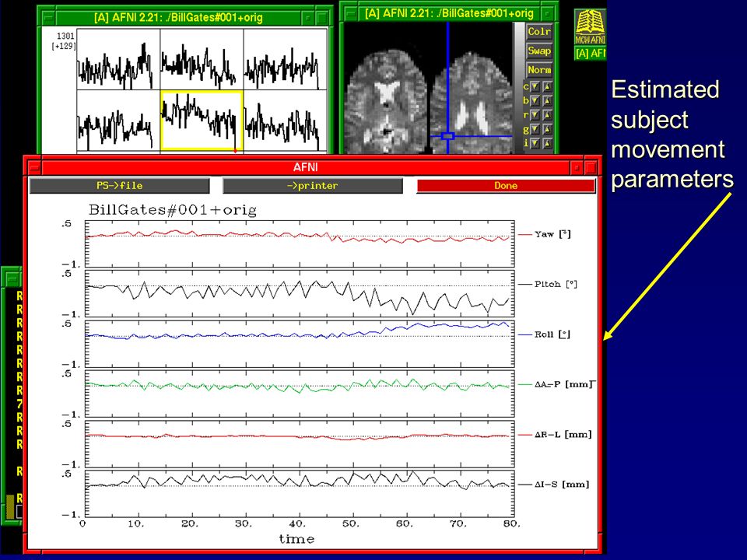This screenshot has width=747, height=560.
Task: Click the Colr button in image viewer
Action: pyautogui.click(x=538, y=32)
